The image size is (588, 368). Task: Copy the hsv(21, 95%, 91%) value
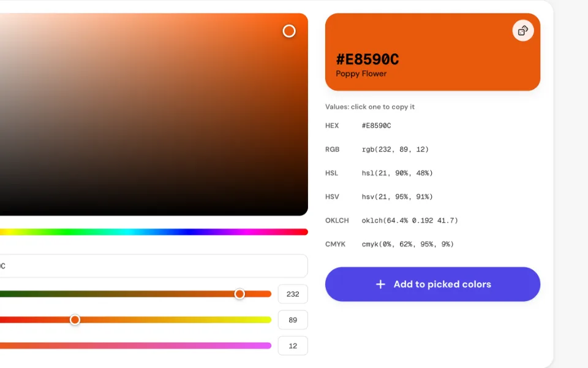click(397, 196)
